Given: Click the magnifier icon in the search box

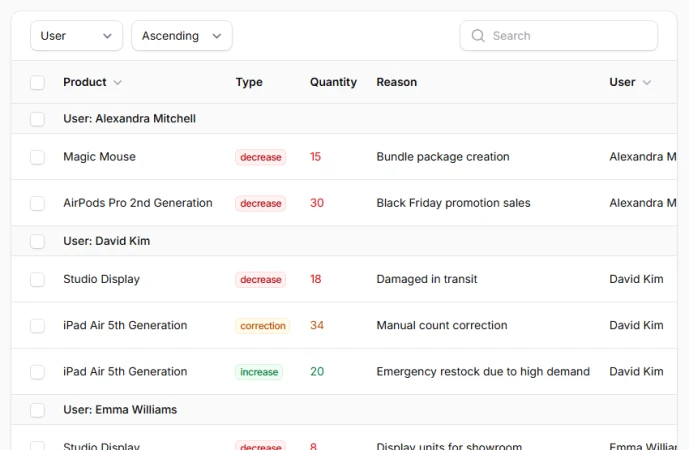Looking at the screenshot, I should coord(478,36).
